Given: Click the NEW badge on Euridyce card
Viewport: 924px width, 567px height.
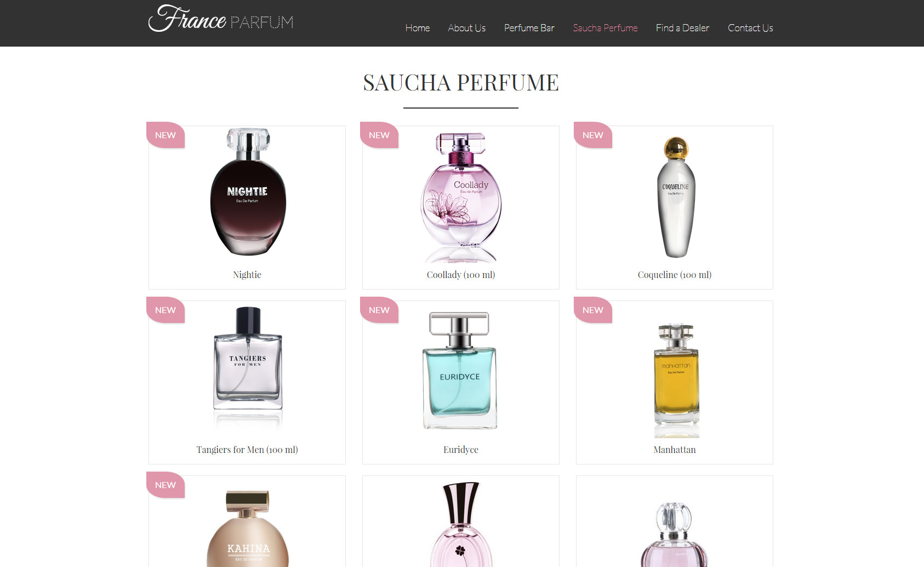Looking at the screenshot, I should (379, 310).
